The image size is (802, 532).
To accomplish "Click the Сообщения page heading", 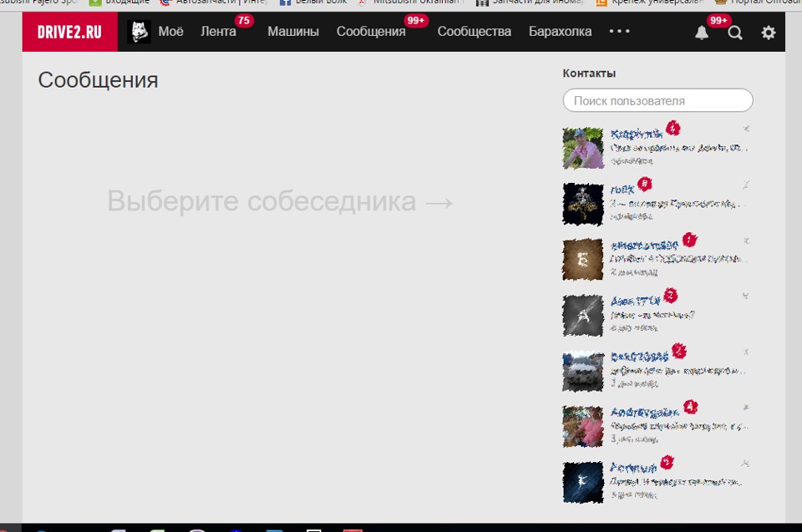I will coord(99,80).
